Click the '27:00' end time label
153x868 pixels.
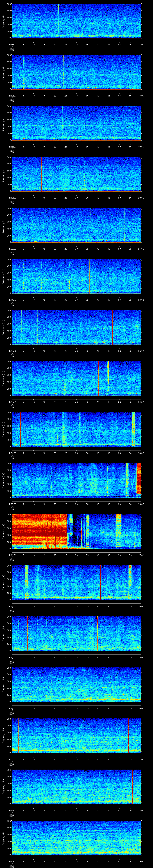click(141, 555)
